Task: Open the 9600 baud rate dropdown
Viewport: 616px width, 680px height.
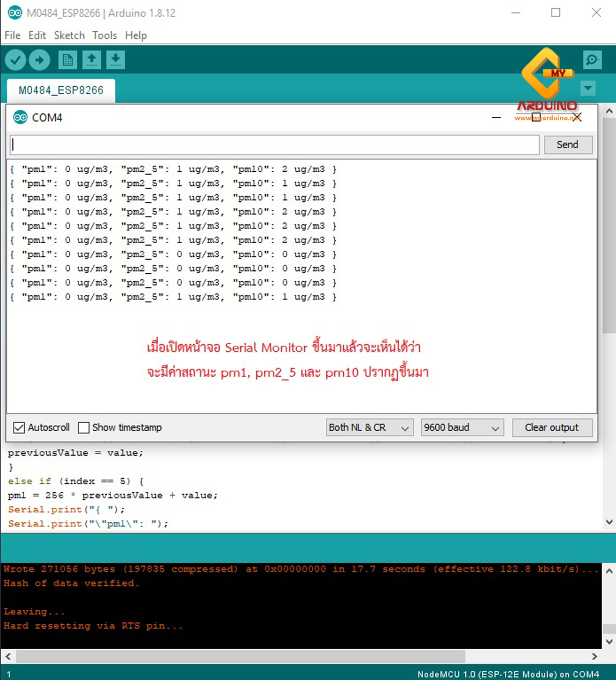Action: coord(462,428)
